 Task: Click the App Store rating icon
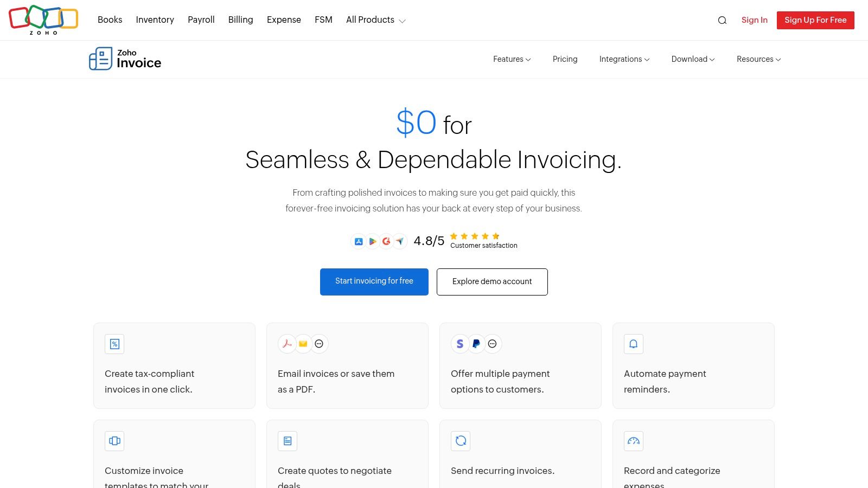pyautogui.click(x=359, y=241)
